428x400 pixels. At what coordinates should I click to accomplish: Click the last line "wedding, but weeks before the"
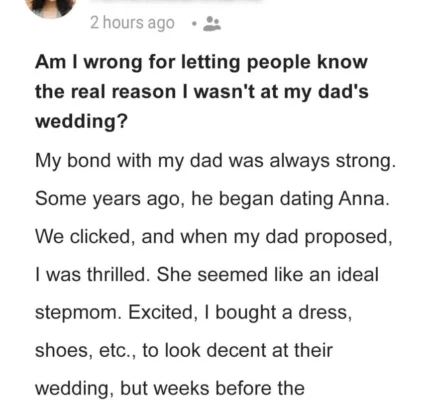(170, 389)
